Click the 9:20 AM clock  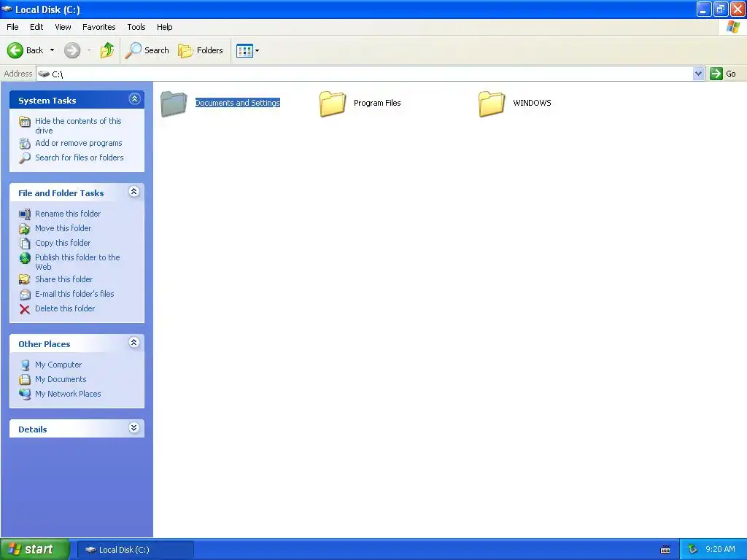pyautogui.click(x=720, y=550)
